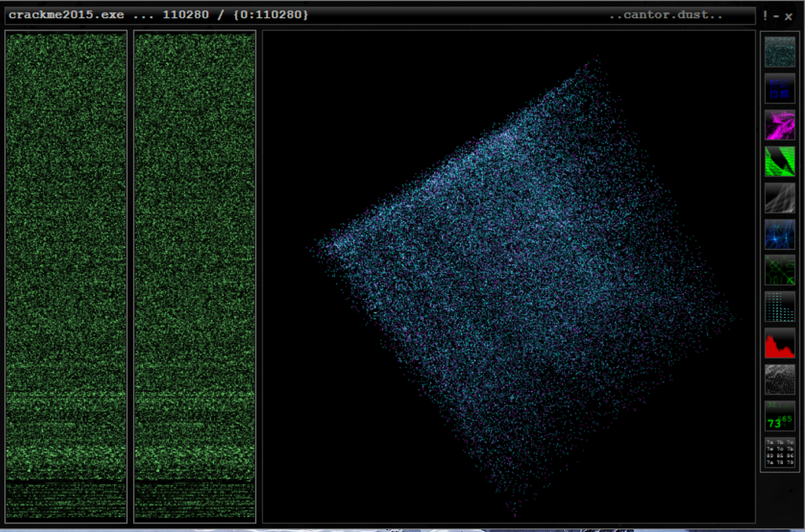
Task: Open the green numbers view icon
Action: tap(779, 416)
